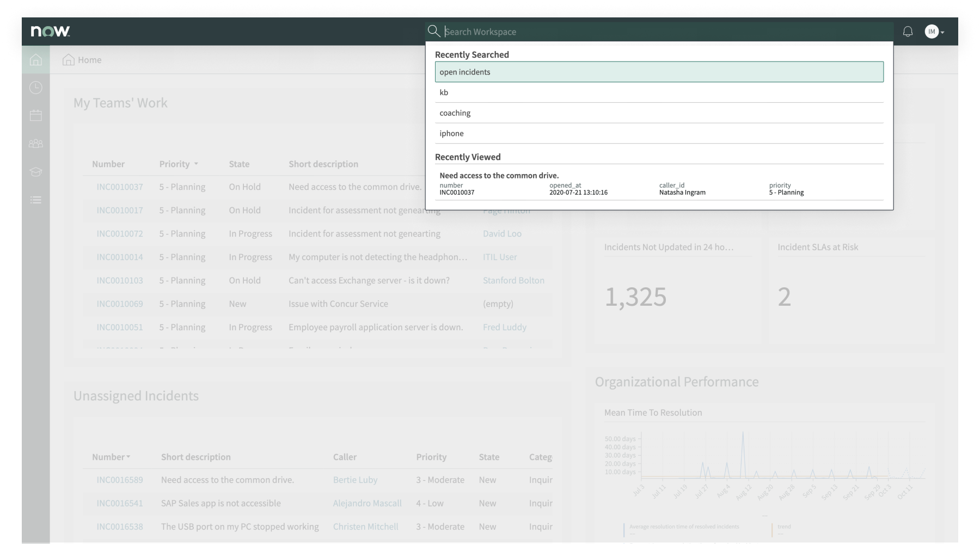Screen dimensions: 980x544
Task: Sort Unassigned Incidents by Number column
Action: [x=111, y=457]
